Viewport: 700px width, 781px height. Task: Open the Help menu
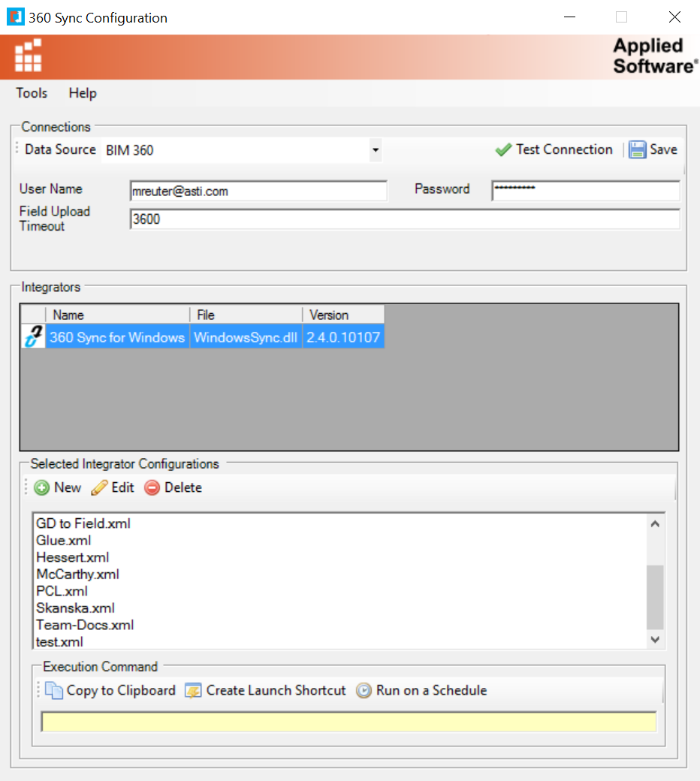83,93
